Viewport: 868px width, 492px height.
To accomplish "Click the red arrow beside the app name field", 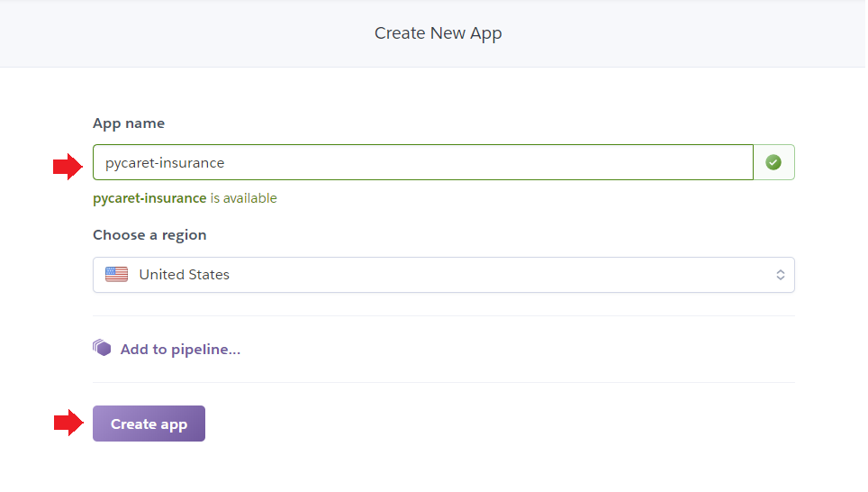I will (68, 166).
